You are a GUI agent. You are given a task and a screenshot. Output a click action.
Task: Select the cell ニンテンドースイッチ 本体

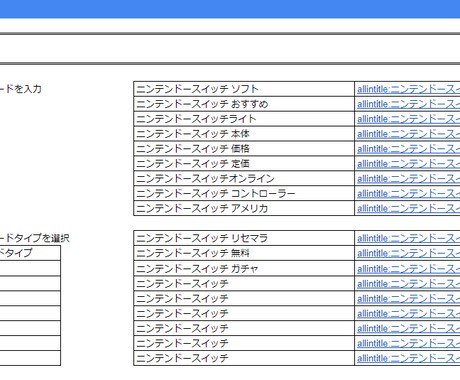coord(244,134)
